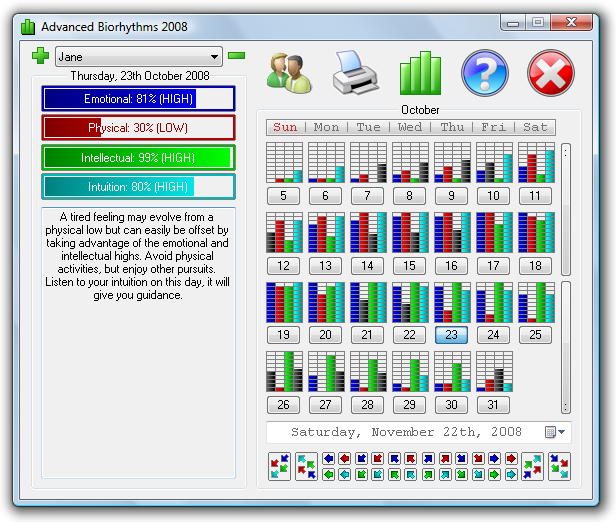Exit using the red X circle icon
Viewport: 616px width, 522px height.
550,73
